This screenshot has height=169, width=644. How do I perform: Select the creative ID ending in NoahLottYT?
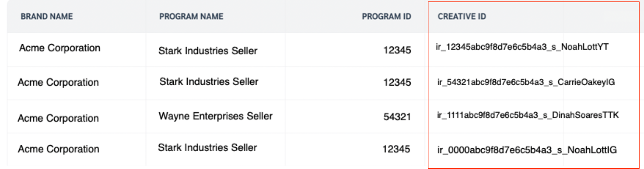pyautogui.click(x=522, y=47)
